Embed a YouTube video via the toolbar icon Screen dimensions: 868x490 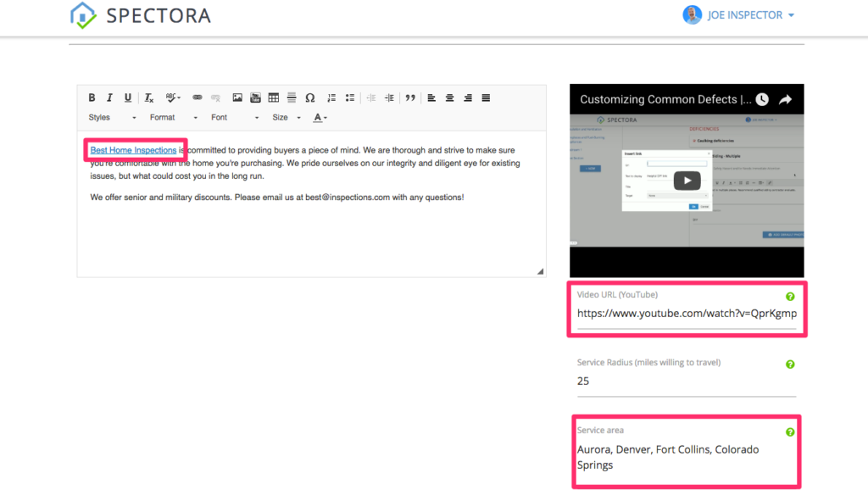coord(256,97)
